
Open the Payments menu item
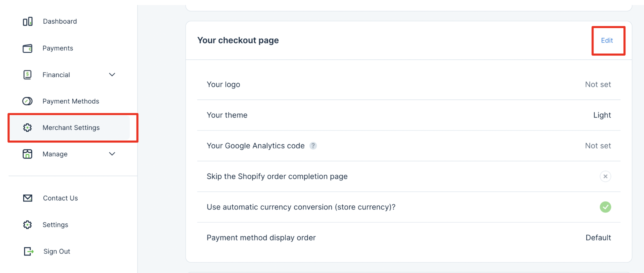pos(58,48)
